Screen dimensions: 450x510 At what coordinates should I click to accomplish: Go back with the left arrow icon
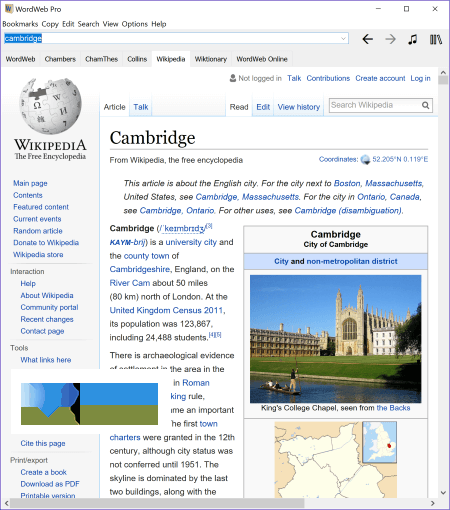pyautogui.click(x=368, y=39)
